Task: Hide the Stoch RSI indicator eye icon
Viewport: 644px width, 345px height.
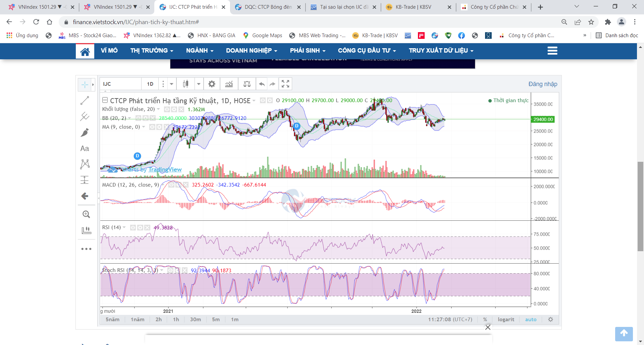Action: 170,270
